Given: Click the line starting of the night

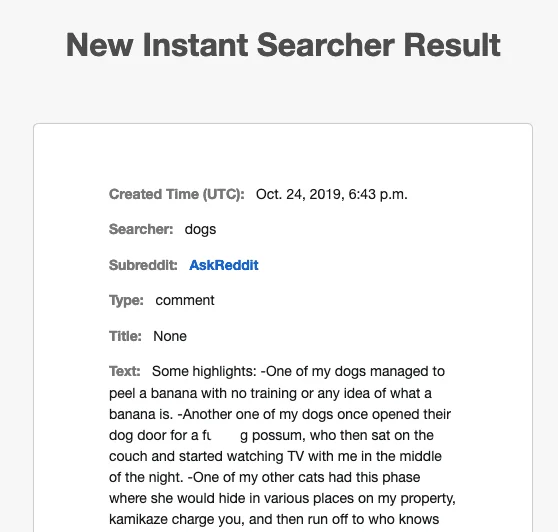Looking at the screenshot, I should pyautogui.click(x=264, y=477).
